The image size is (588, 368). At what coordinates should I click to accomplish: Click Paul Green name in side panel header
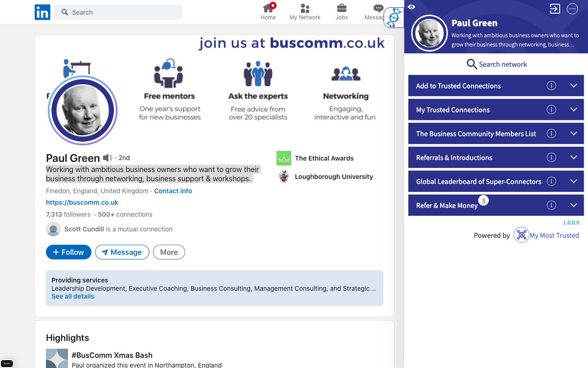coord(475,23)
